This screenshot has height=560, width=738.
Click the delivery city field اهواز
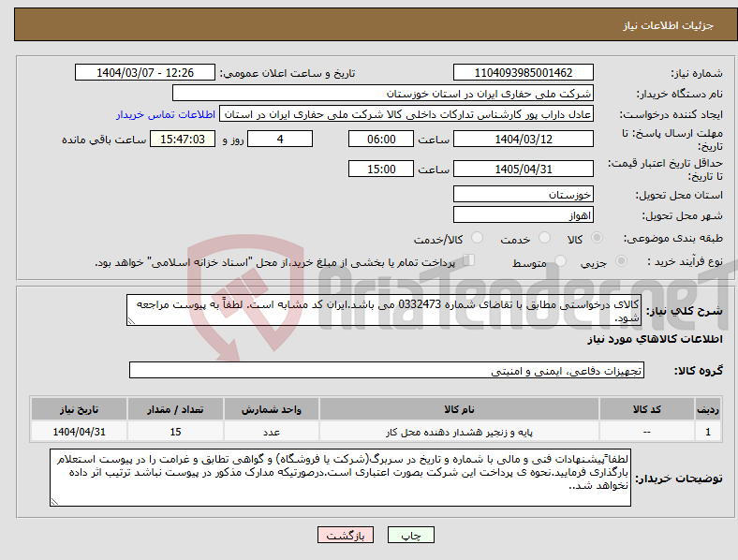click(523, 214)
